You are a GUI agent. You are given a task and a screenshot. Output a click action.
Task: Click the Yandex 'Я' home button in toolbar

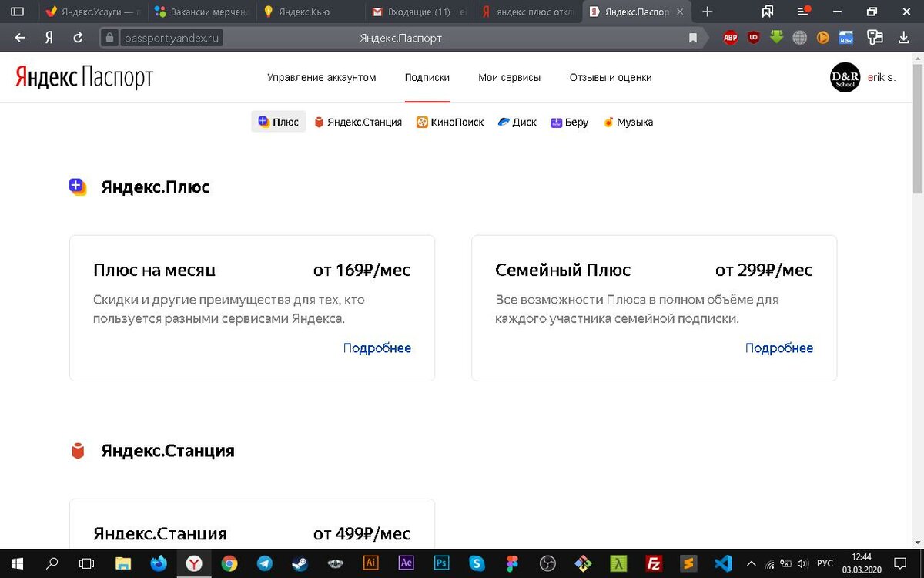click(x=49, y=38)
